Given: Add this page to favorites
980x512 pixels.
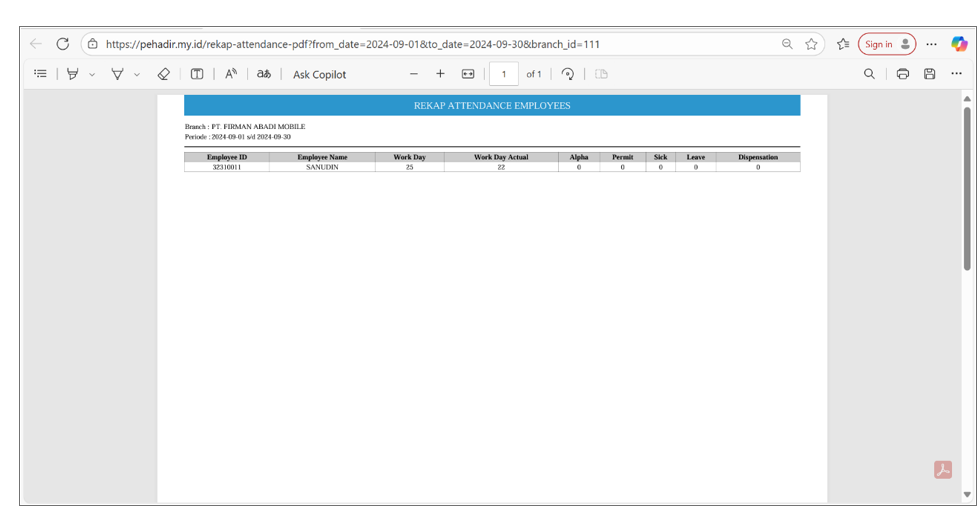Looking at the screenshot, I should point(811,44).
